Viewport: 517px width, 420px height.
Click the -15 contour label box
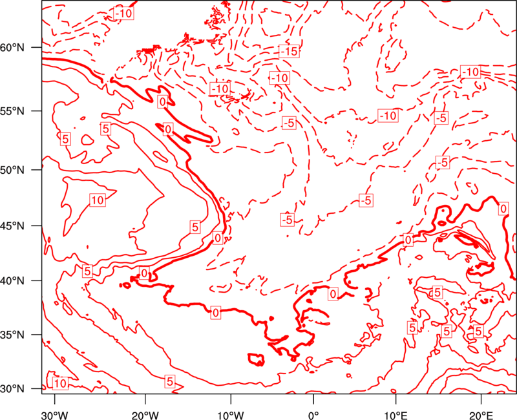[289, 52]
